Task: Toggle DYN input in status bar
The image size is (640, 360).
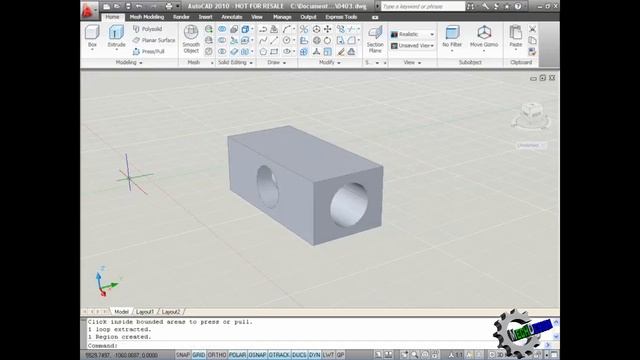Action: point(314,355)
